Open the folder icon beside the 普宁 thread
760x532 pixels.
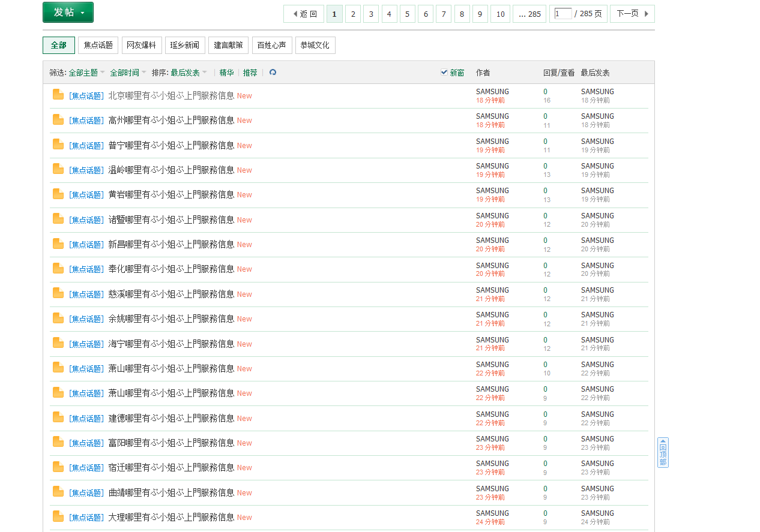58,145
